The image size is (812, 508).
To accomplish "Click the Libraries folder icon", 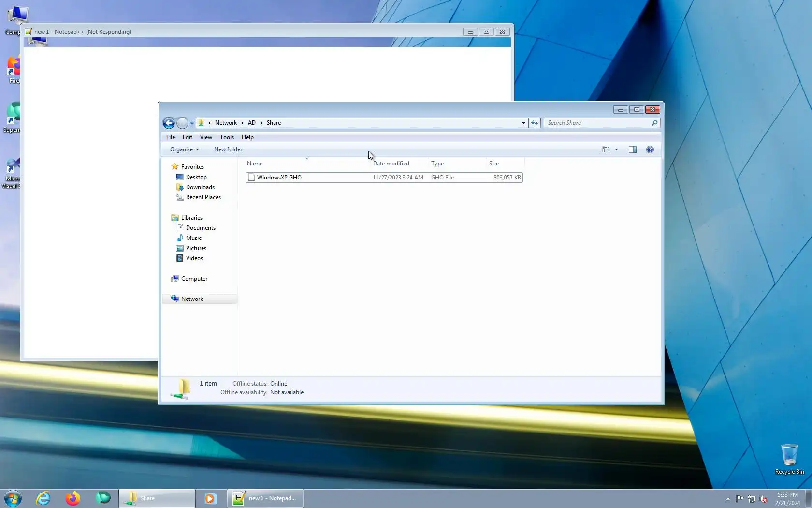I will (x=175, y=218).
